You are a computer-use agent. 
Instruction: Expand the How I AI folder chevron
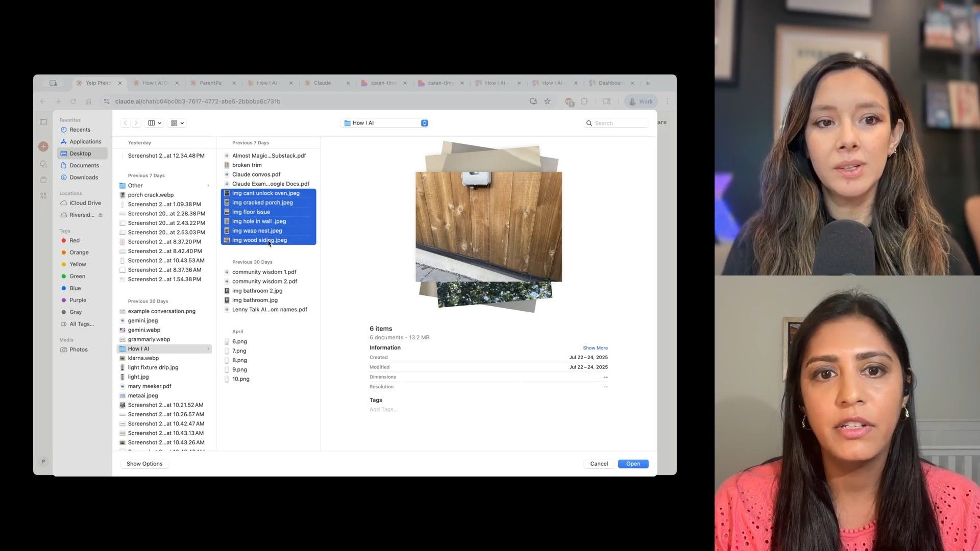tap(208, 349)
